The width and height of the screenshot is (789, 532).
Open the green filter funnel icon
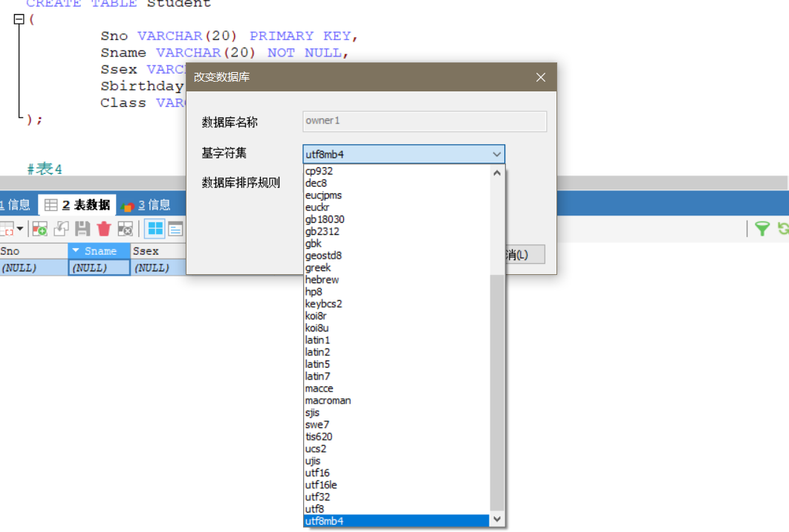click(x=763, y=229)
